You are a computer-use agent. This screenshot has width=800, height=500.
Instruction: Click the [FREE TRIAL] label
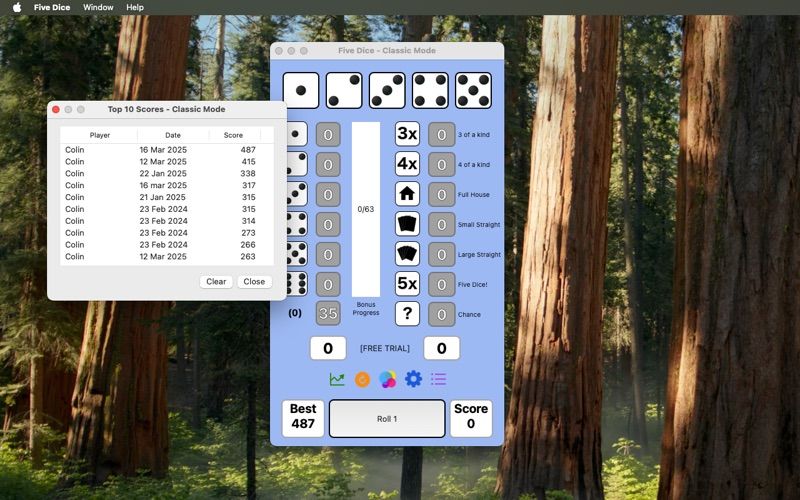(x=385, y=348)
